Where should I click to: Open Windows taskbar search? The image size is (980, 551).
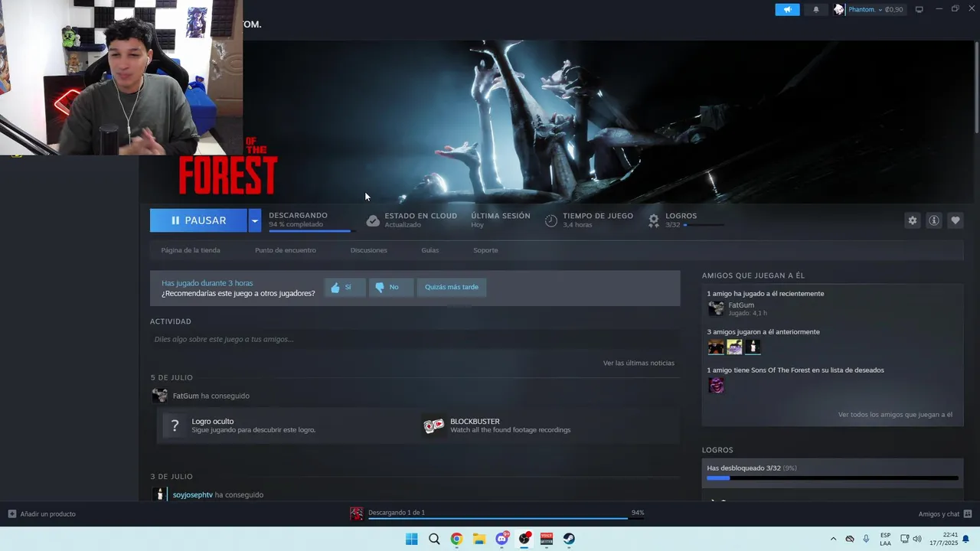[434, 539]
